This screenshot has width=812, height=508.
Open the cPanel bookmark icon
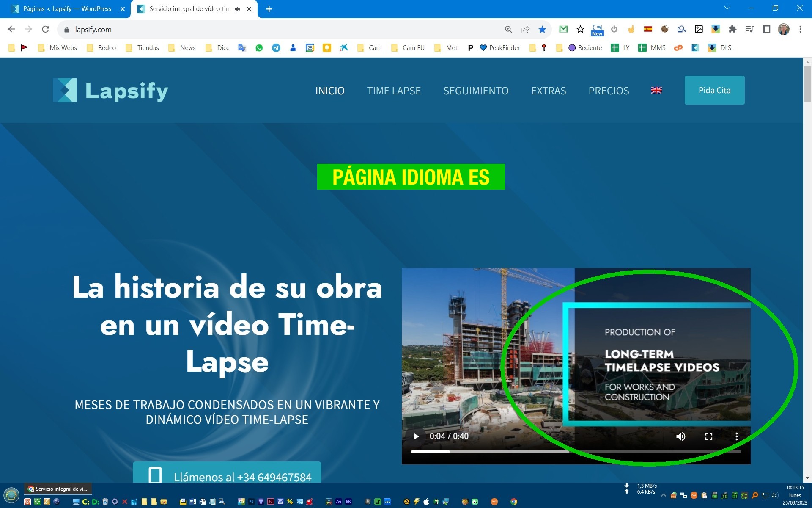[678, 48]
